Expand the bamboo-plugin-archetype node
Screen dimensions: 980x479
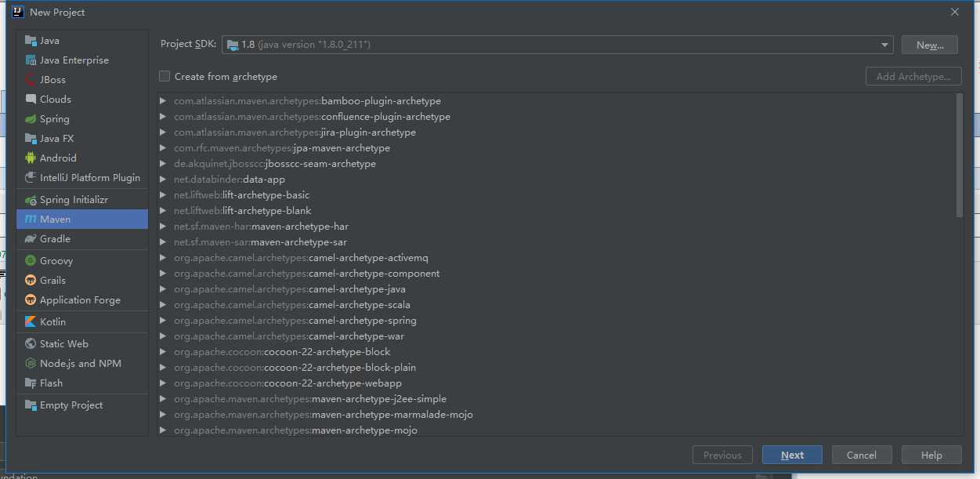163,101
